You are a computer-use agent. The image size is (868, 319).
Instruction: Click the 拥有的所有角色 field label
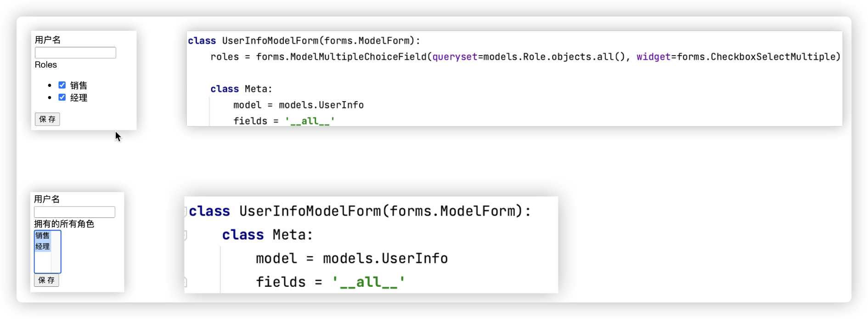point(64,224)
